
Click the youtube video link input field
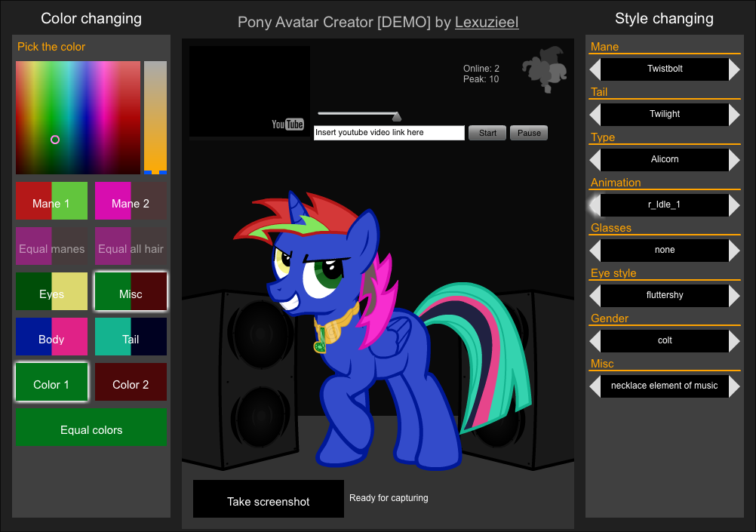[x=389, y=133]
